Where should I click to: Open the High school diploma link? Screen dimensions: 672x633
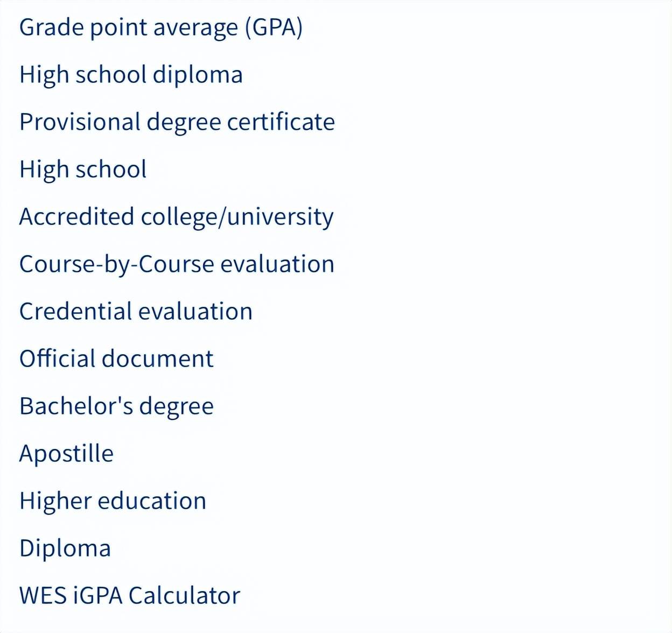[x=131, y=75]
